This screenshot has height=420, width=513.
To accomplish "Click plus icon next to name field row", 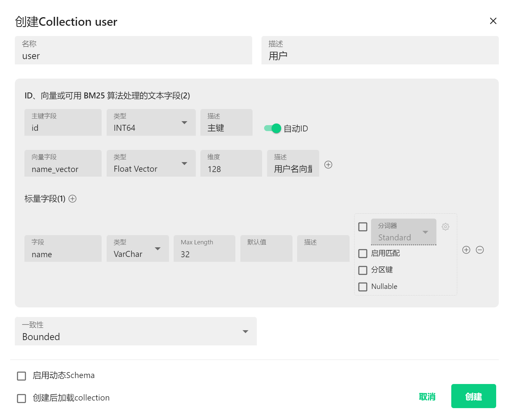I will pyautogui.click(x=466, y=250).
